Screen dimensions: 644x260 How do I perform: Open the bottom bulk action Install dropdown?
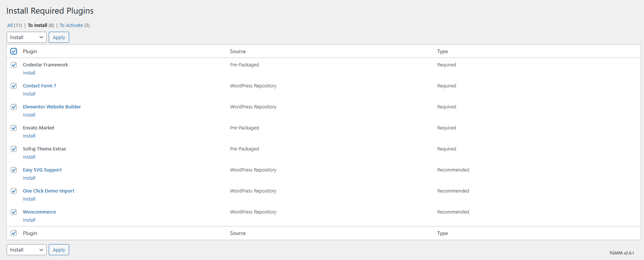27,250
